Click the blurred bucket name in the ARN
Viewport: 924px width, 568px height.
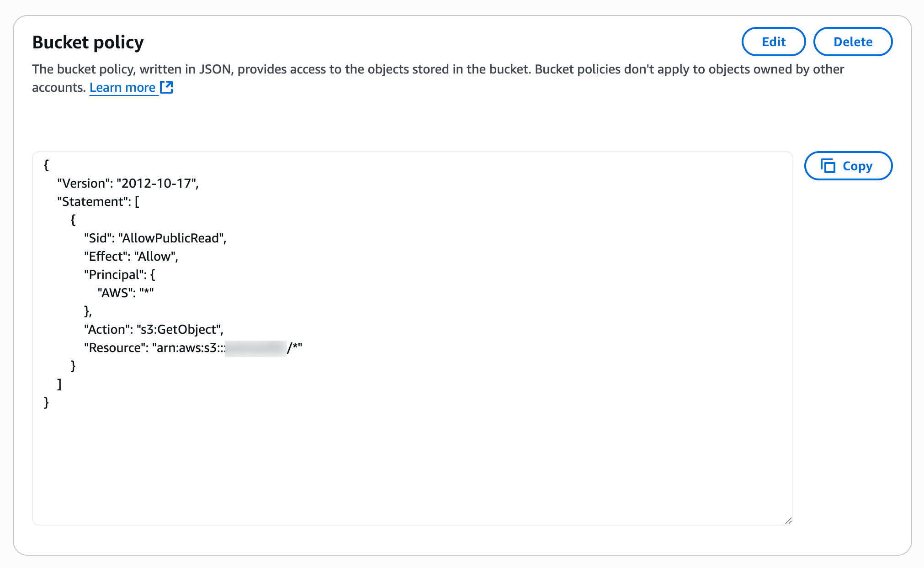(x=256, y=348)
